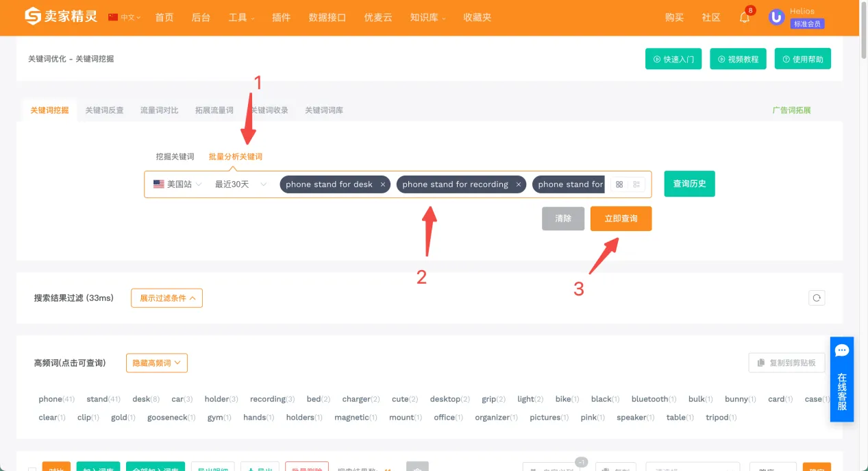This screenshot has height=471, width=868.
Task: Click the high-frequency word 'stand(41)'
Action: [103, 399]
